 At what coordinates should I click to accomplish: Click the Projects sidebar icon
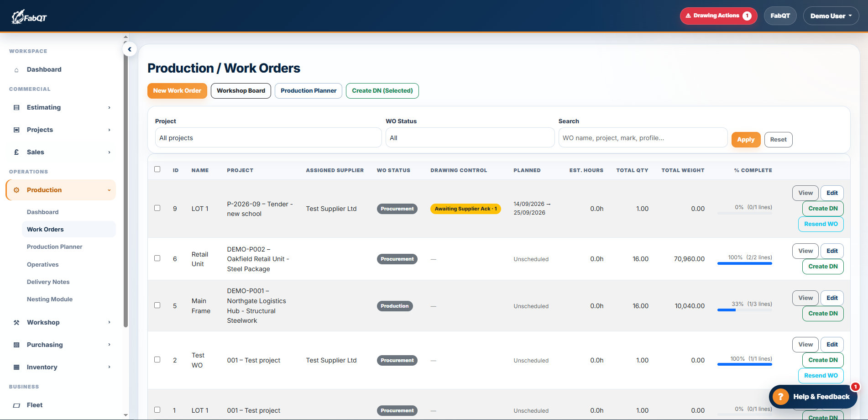(x=16, y=130)
